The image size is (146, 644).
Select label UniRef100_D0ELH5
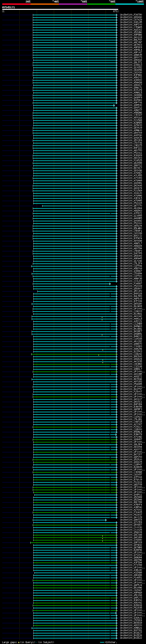coord(131,22)
